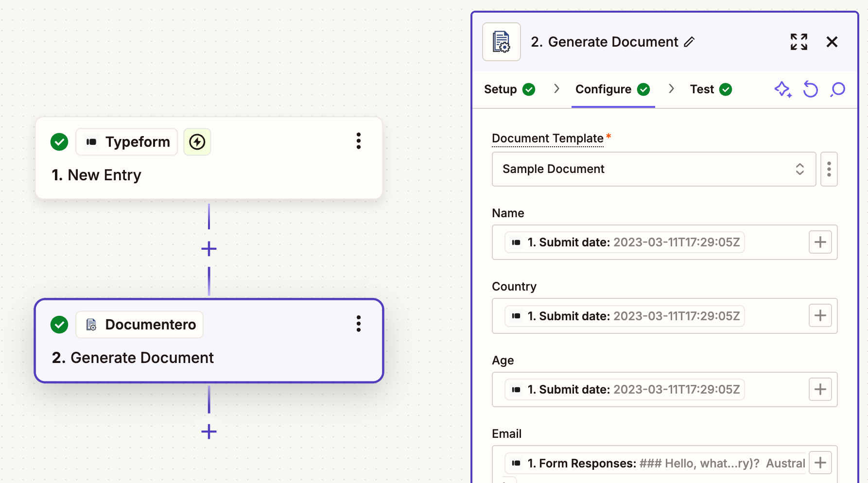Viewport: 868px width, 483px height.
Task: Expand the panel to full screen
Action: click(x=799, y=42)
